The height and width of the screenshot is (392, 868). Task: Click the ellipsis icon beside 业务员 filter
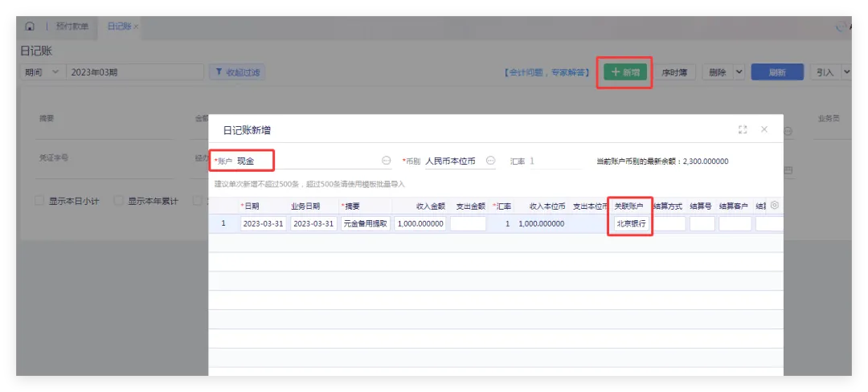coord(788,132)
